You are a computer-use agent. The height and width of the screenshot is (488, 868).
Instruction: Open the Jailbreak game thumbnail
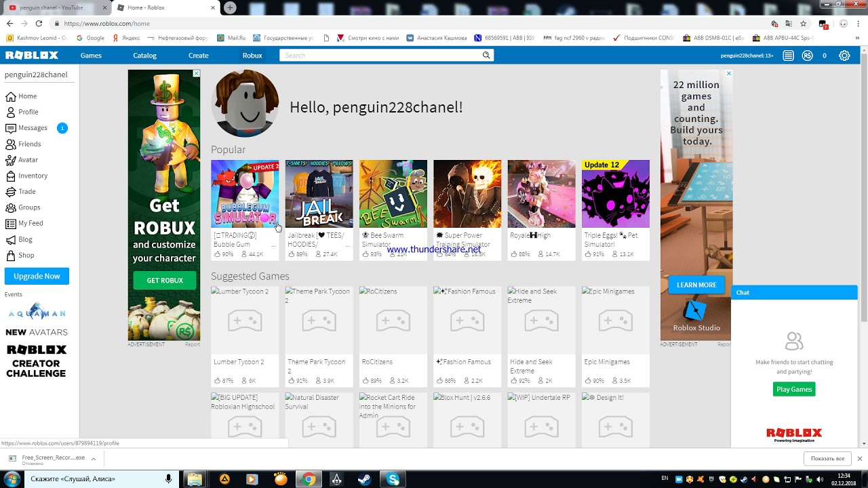(319, 194)
